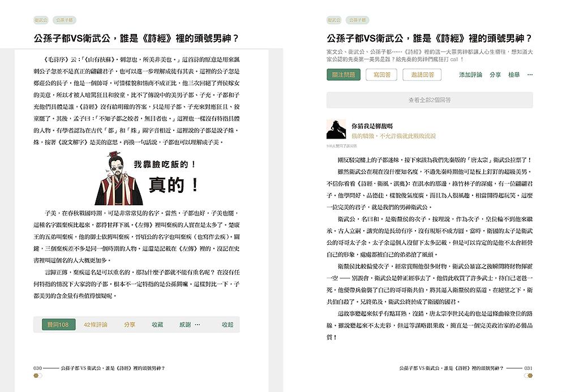
Task: Collapse the answer with 收起
Action: [228, 325]
